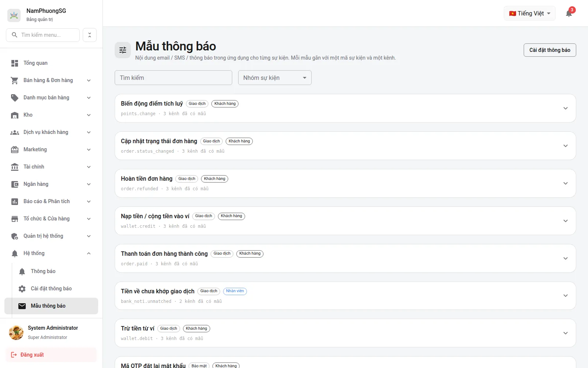
Task: Click the Tìm kiếm template search field
Action: click(x=173, y=78)
